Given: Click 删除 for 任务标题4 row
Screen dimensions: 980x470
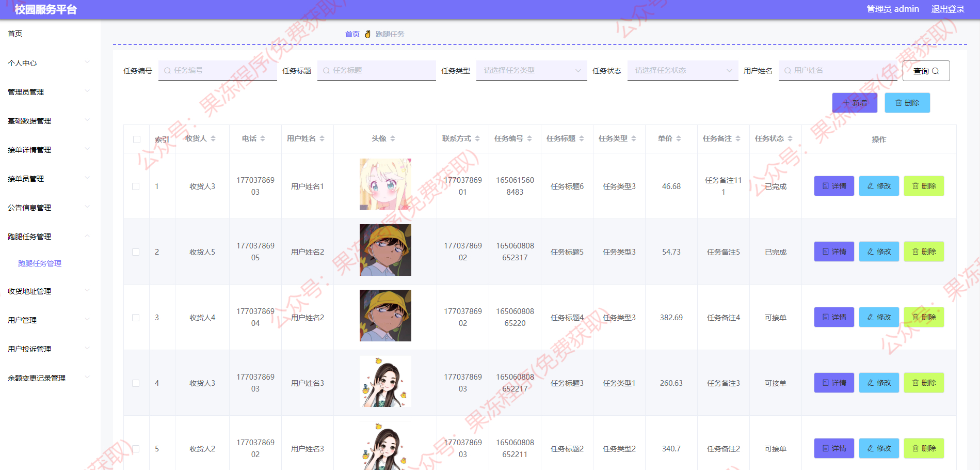Looking at the screenshot, I should 924,317.
